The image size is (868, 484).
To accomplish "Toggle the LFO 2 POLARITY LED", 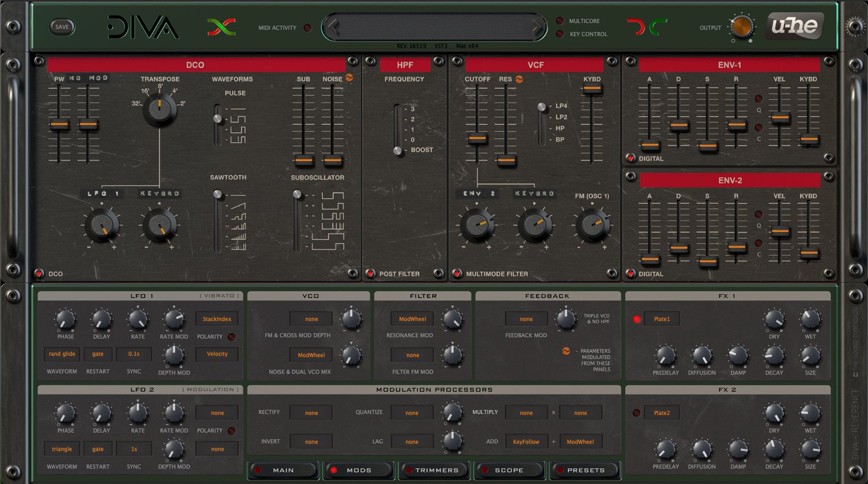I will (x=231, y=431).
